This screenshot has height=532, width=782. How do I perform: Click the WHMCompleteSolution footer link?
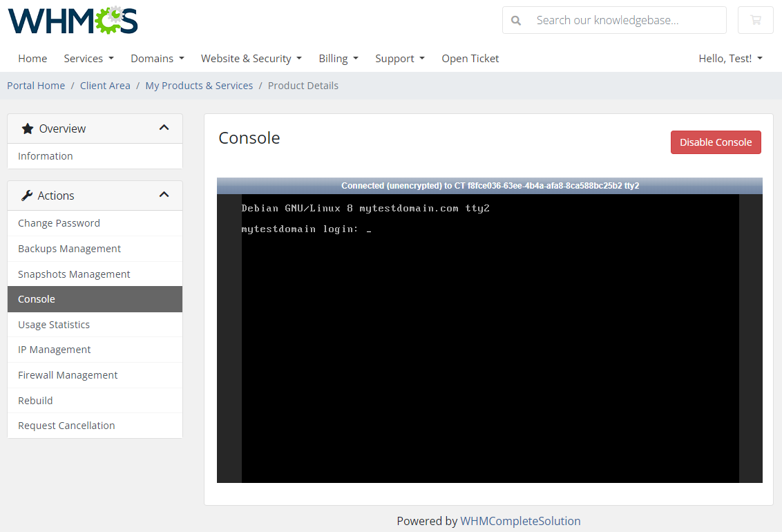click(x=520, y=520)
